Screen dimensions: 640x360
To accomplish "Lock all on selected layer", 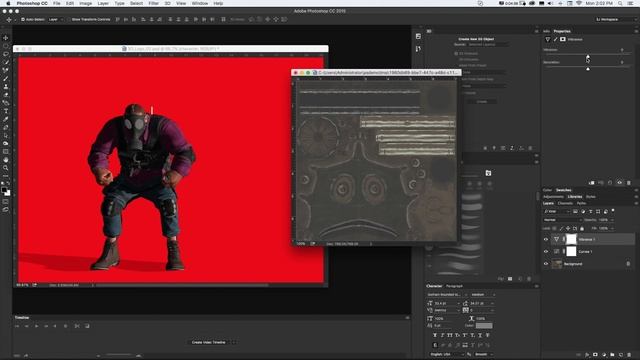I will pyautogui.click(x=582, y=229).
